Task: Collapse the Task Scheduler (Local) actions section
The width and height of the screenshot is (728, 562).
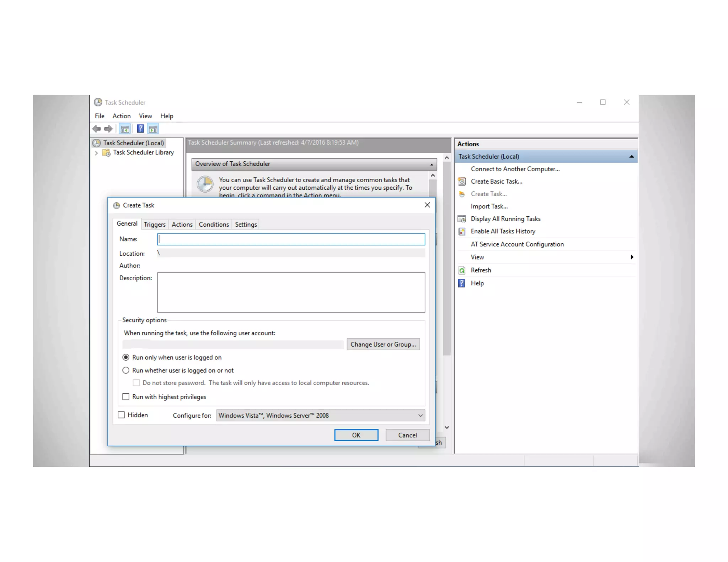Action: pyautogui.click(x=631, y=157)
